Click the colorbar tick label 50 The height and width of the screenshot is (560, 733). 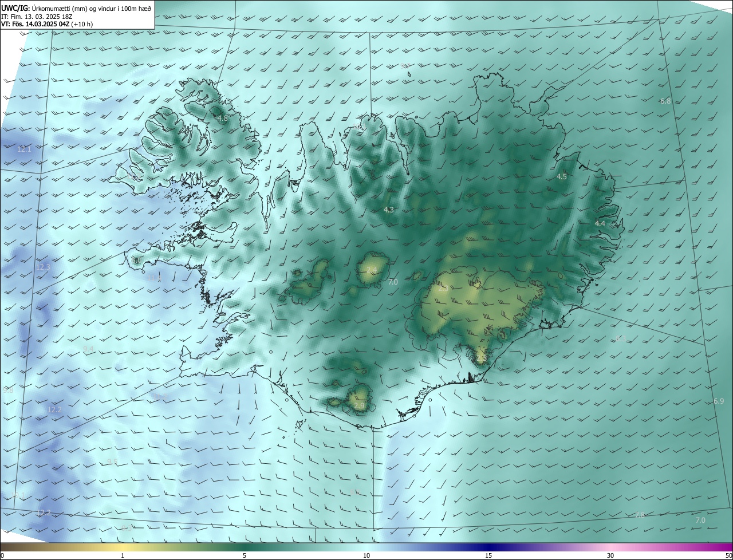click(x=728, y=555)
